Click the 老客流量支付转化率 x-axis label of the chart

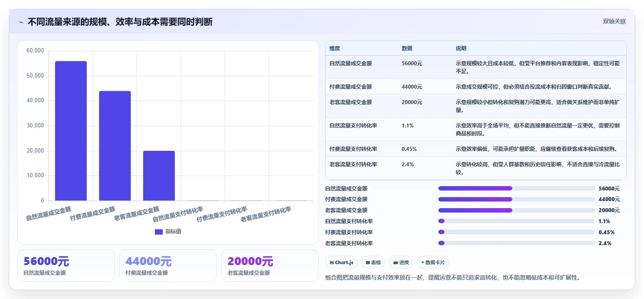[266, 214]
